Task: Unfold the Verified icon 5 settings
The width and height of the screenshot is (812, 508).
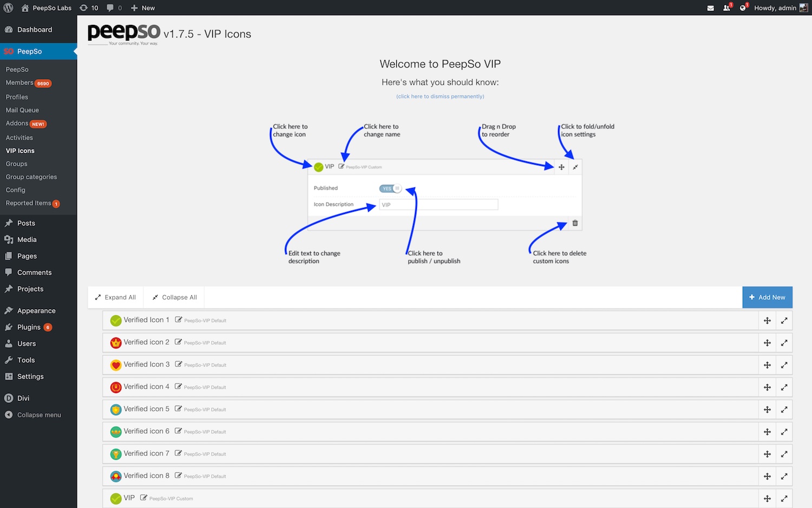Action: [784, 409]
